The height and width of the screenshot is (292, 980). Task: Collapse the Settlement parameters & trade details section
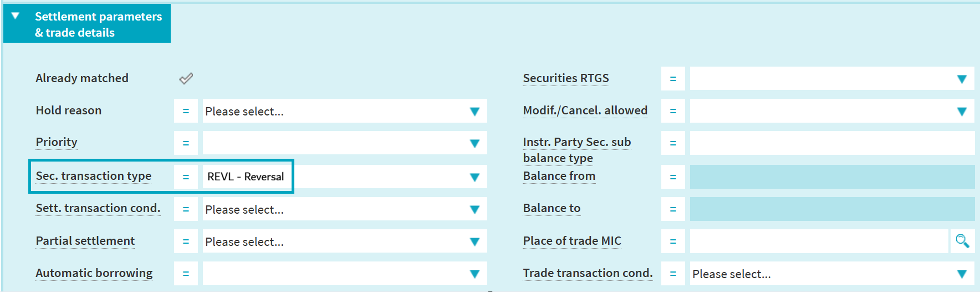click(x=16, y=16)
